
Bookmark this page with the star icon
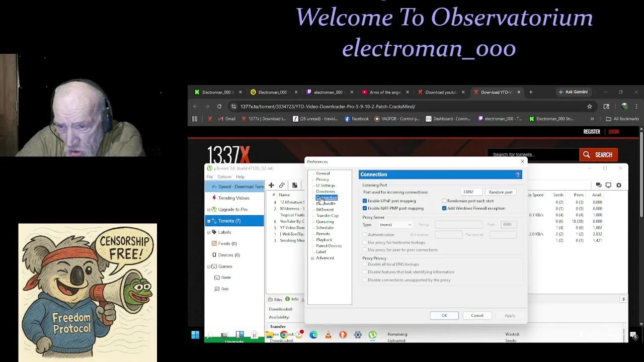(x=590, y=107)
